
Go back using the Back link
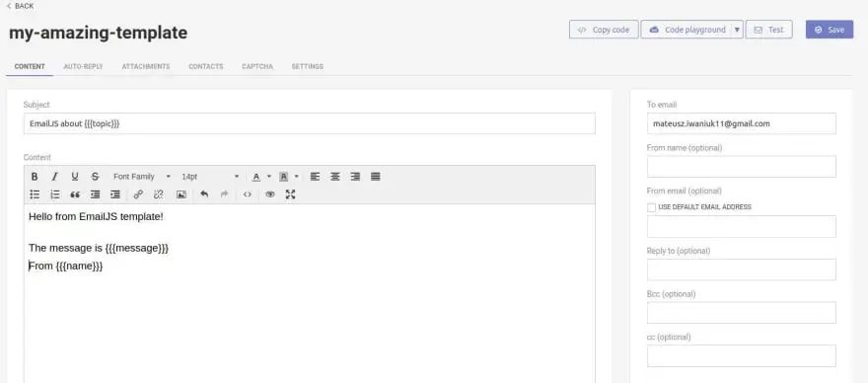click(x=21, y=6)
